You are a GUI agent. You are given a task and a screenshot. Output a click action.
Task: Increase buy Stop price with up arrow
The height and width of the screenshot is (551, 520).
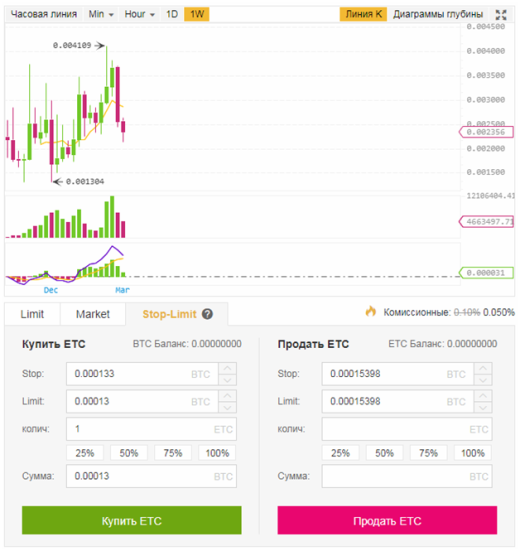(227, 368)
